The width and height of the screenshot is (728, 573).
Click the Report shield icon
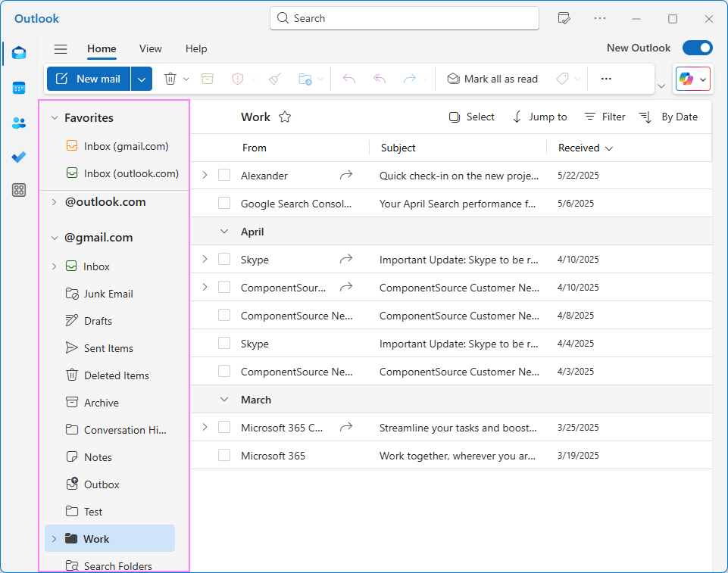tap(237, 79)
